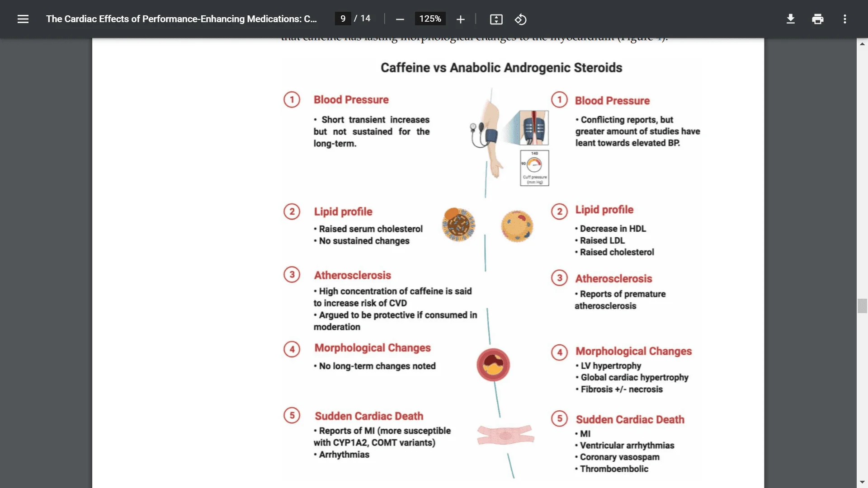
Task: Click circled number 3 beside left Atherosclerosis
Action: click(x=292, y=275)
